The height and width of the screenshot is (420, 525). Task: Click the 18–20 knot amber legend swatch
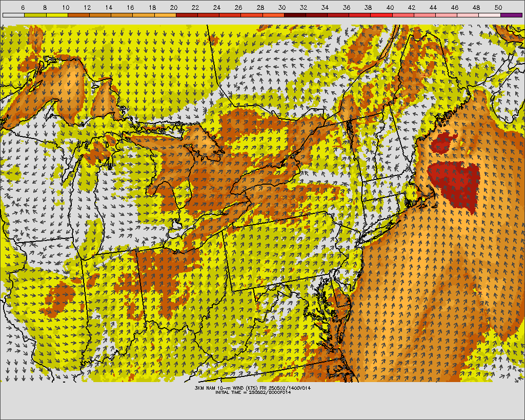165,15
